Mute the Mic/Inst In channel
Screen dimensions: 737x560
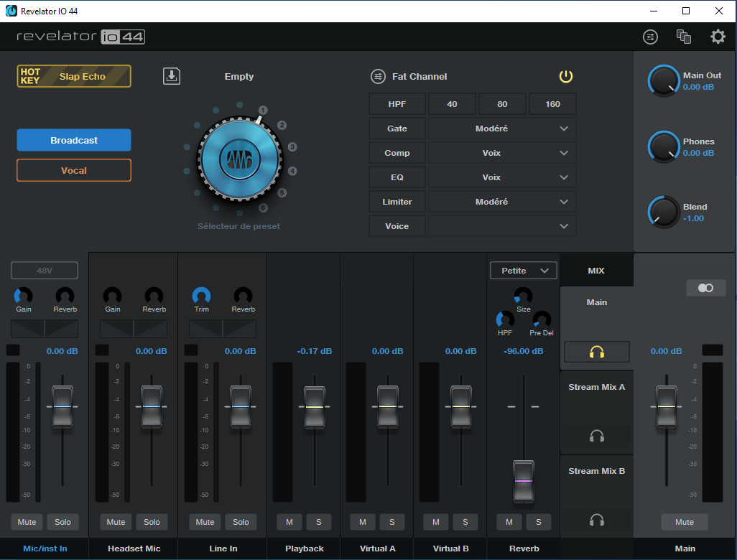(x=27, y=522)
